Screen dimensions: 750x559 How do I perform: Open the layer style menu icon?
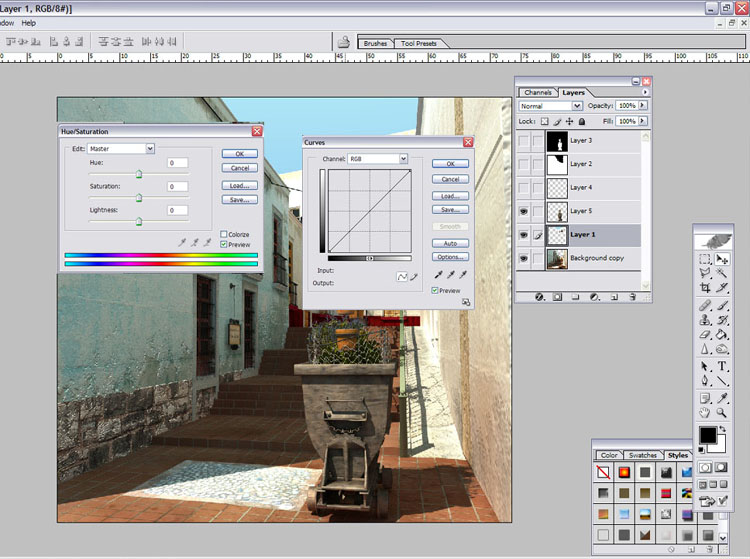point(540,297)
